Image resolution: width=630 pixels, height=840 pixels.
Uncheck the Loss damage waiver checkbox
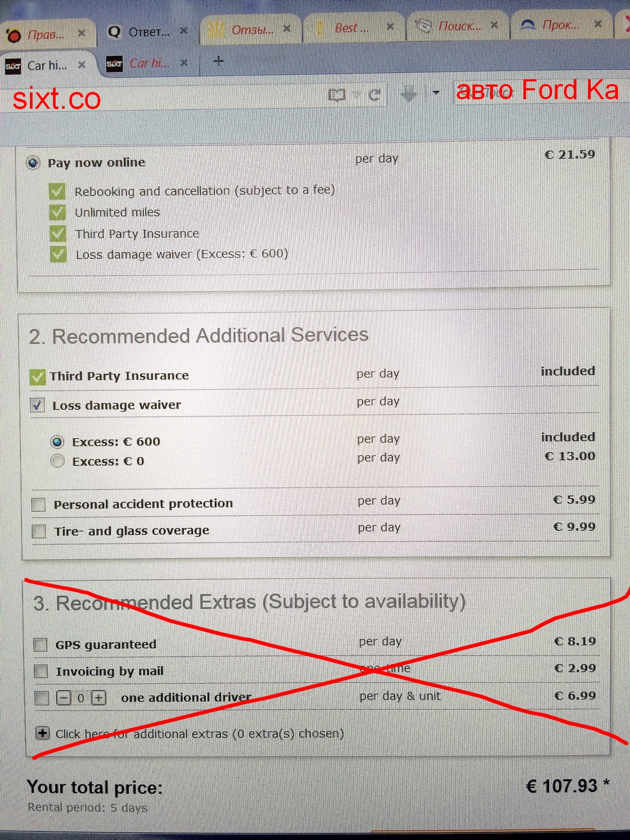click(x=37, y=405)
